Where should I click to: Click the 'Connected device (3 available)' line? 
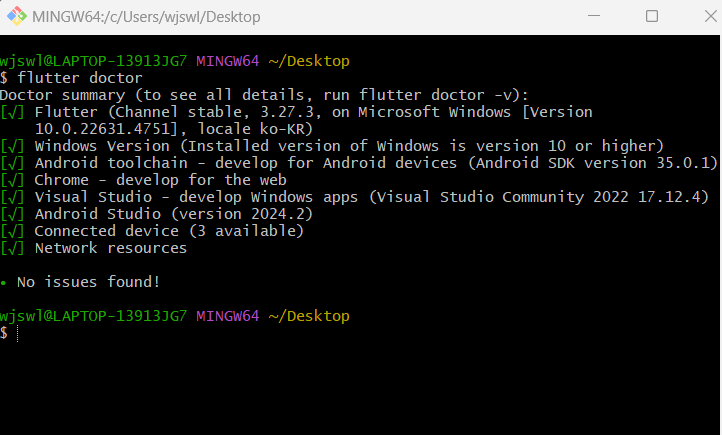point(152,231)
